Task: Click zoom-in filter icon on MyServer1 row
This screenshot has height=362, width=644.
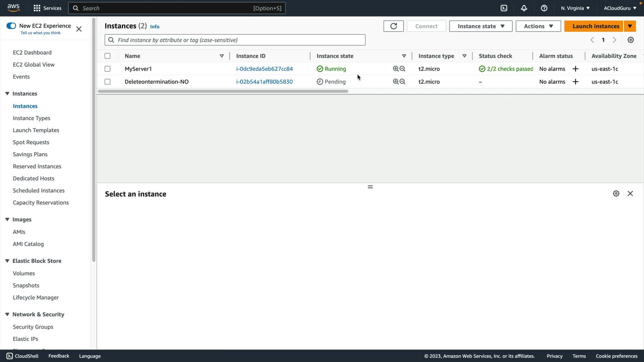Action: 396,69
